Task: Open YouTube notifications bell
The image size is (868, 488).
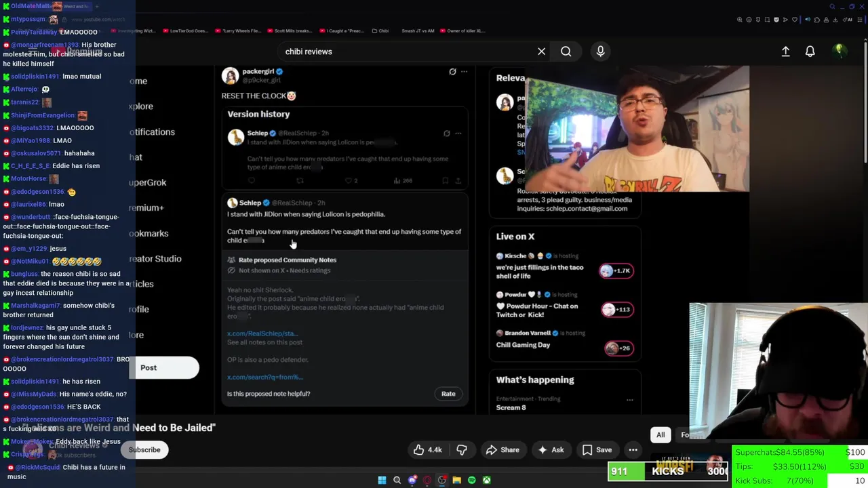Action: 810,52
